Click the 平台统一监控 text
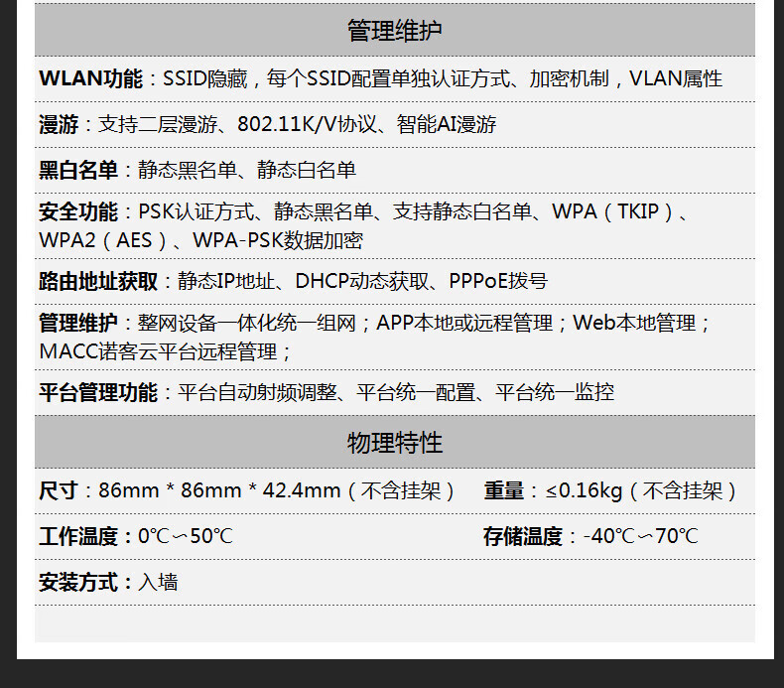The width and height of the screenshot is (784, 688). (x=555, y=393)
